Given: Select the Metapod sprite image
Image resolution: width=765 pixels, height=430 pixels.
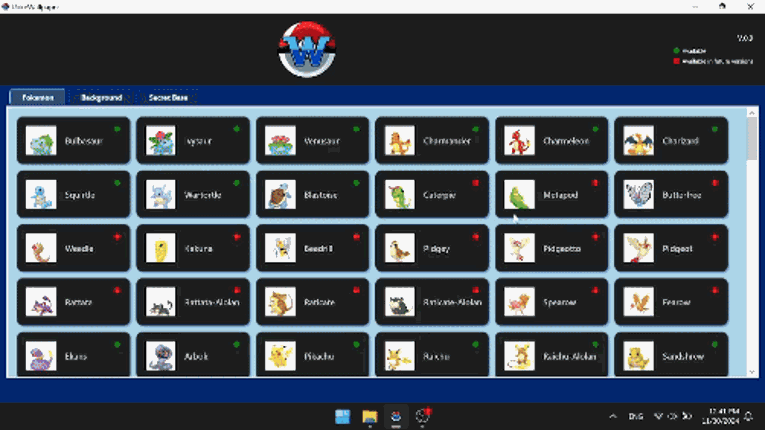Looking at the screenshot, I should point(519,194).
